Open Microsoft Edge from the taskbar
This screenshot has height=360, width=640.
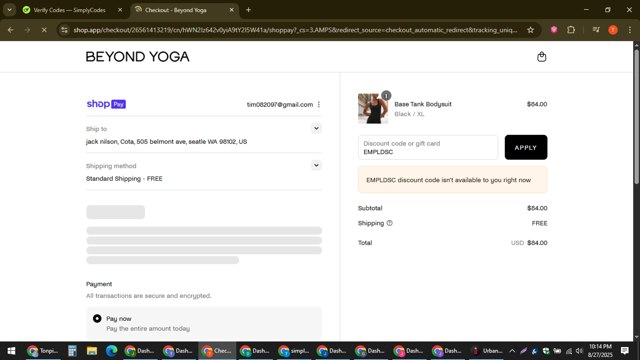pos(111,351)
